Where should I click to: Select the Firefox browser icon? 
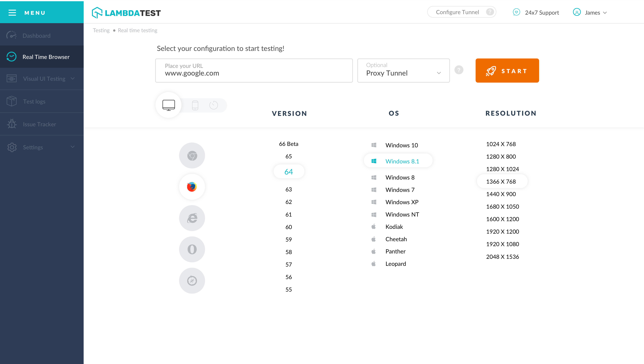192,187
